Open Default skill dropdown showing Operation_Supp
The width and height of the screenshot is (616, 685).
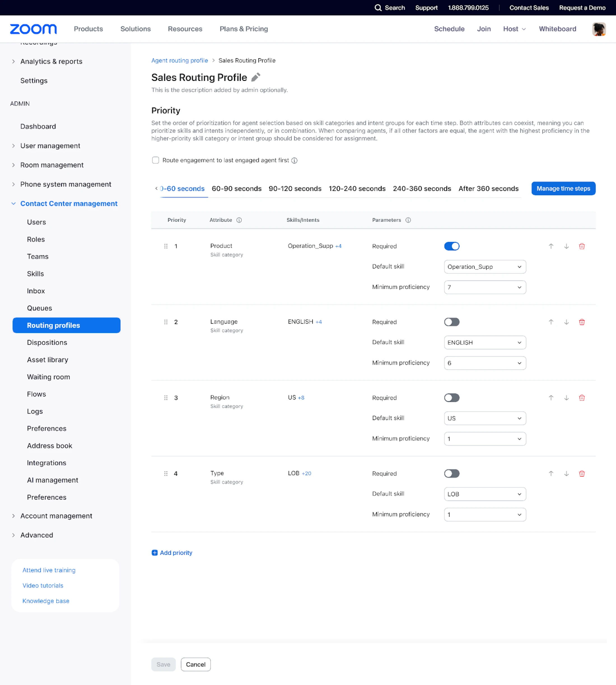coord(485,267)
